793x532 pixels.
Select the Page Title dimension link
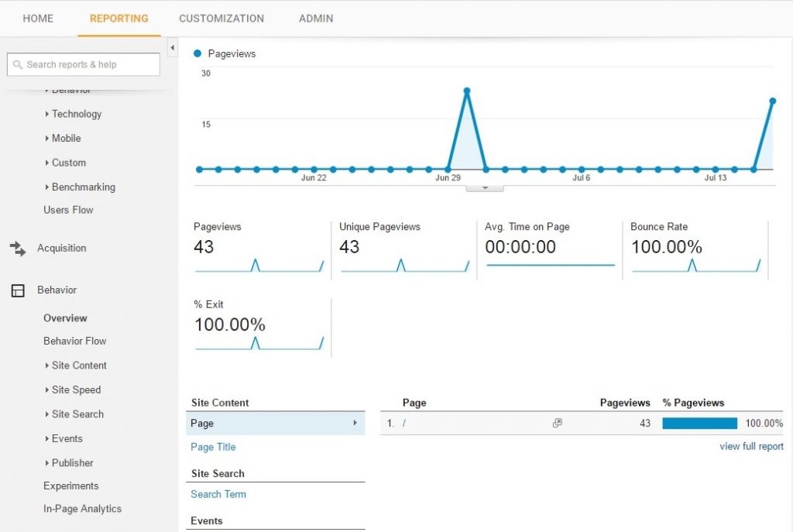coord(212,447)
